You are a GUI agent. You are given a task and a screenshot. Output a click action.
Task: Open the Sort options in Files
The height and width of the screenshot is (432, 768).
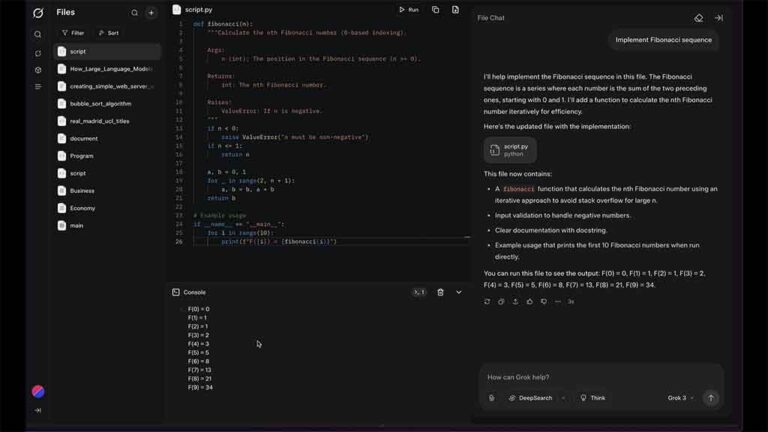(108, 33)
